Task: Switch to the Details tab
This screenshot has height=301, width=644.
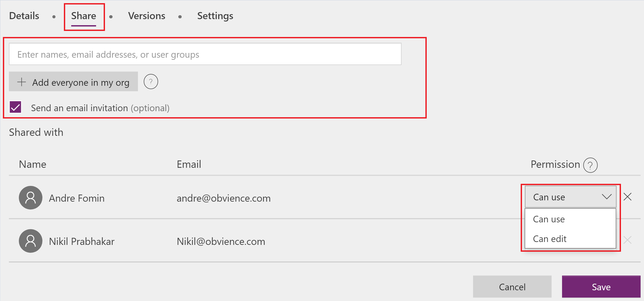Action: point(24,16)
